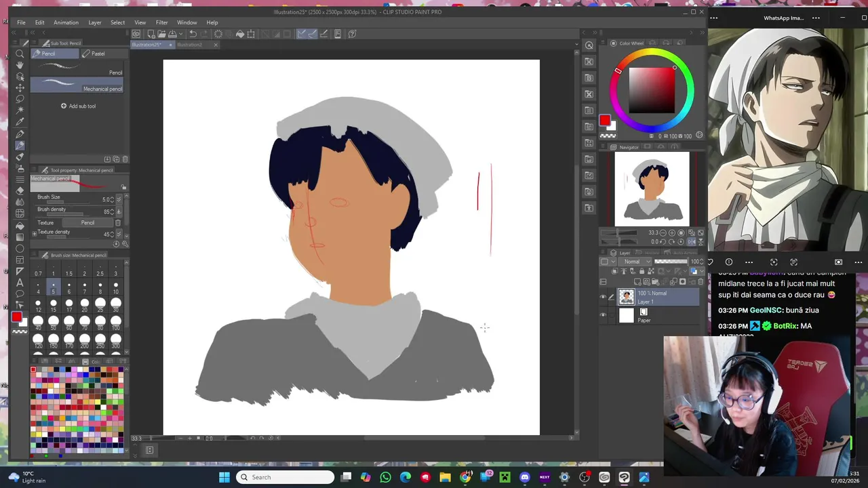Open the Edit menu
The height and width of the screenshot is (488, 868).
39,22
